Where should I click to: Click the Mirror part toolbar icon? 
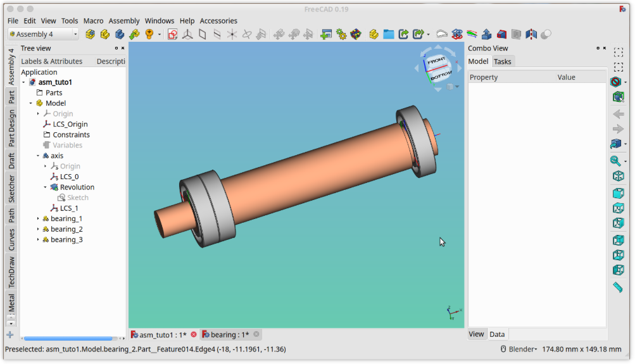pyautogui.click(x=531, y=34)
